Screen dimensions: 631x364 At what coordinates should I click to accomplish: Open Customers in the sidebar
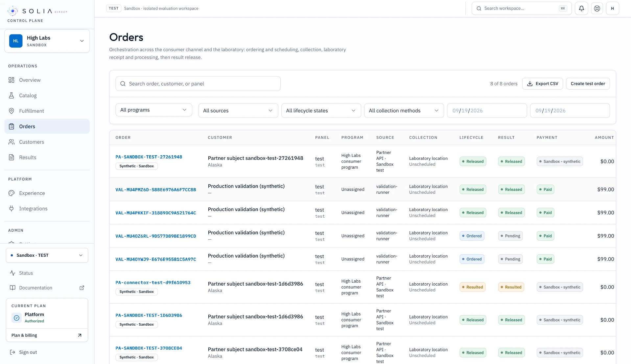(47, 142)
